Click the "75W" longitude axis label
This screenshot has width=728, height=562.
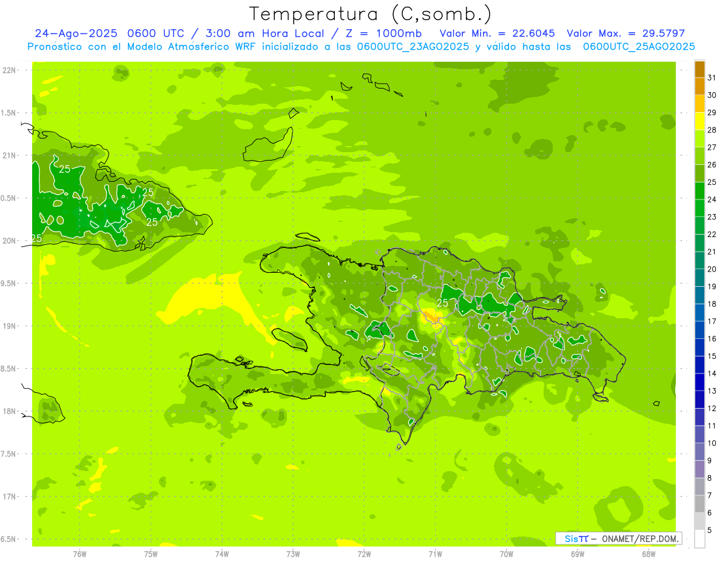coord(151,554)
